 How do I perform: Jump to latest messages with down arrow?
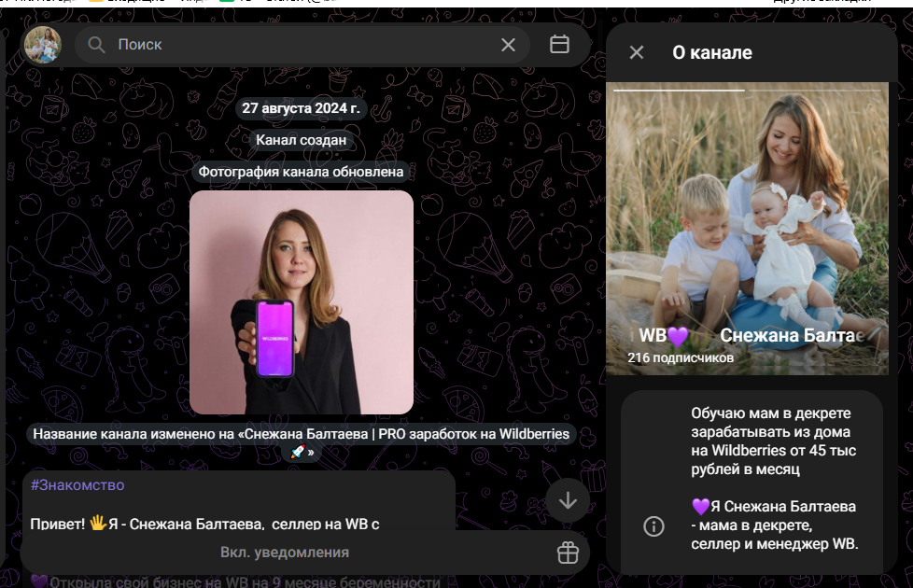(x=568, y=500)
